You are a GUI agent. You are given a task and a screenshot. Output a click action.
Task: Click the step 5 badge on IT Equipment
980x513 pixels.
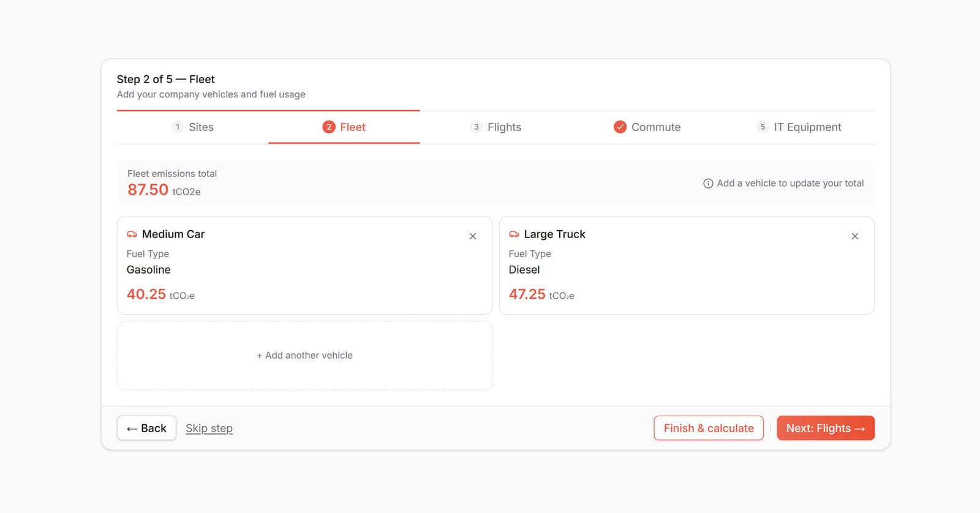click(x=763, y=127)
